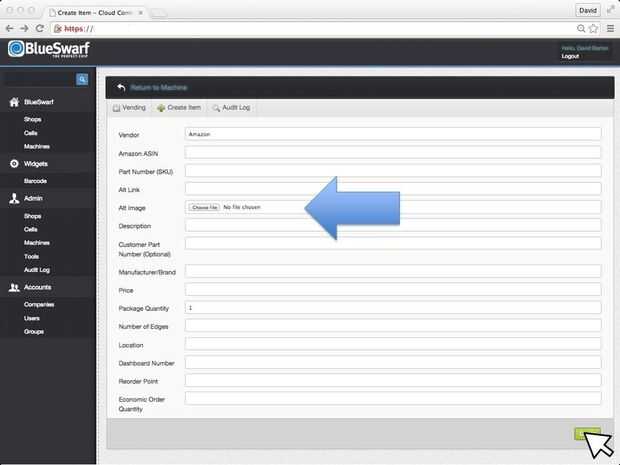Viewport: 620px width, 465px height.
Task: Click the David profile button
Action: click(588, 11)
